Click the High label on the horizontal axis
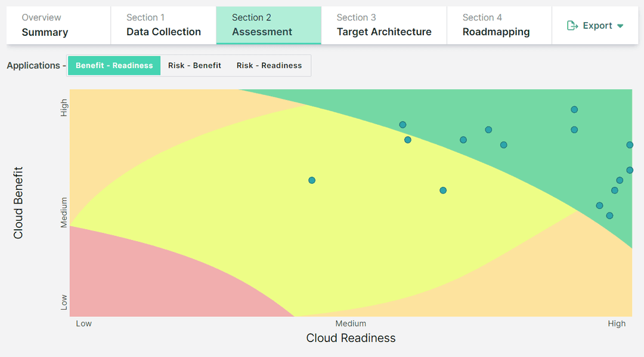The width and height of the screenshot is (644, 357). tap(617, 324)
